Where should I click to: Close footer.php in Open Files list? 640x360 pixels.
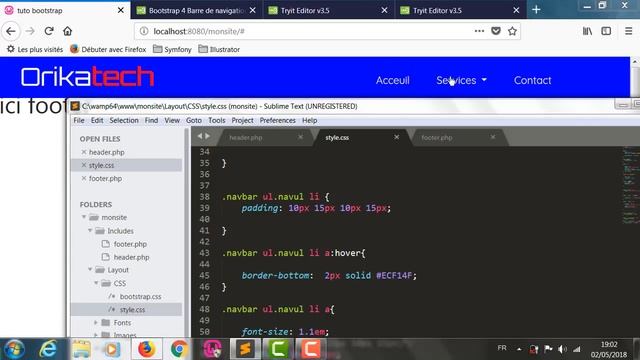[84, 178]
